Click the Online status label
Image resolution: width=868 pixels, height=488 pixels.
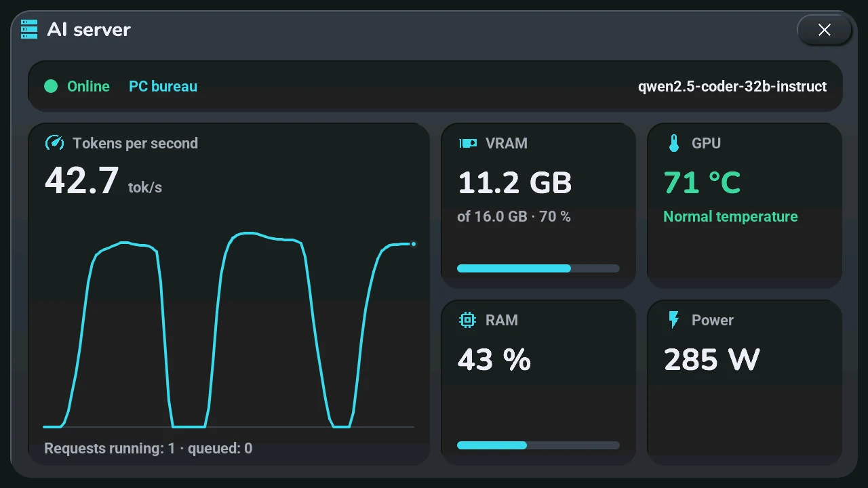(88, 86)
